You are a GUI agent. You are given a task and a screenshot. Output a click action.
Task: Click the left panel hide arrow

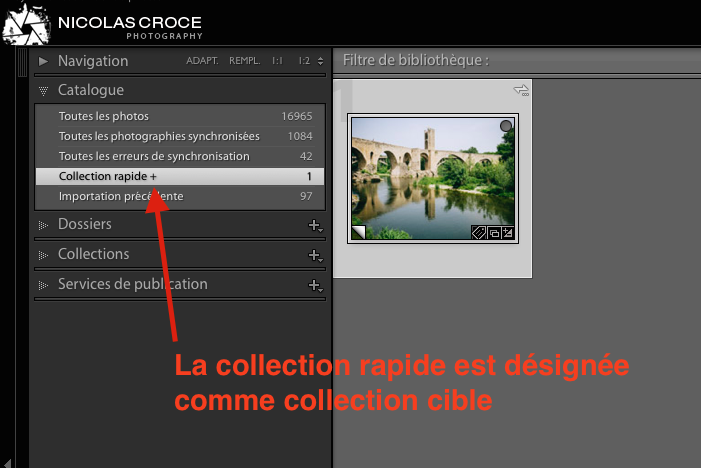coord(7,463)
